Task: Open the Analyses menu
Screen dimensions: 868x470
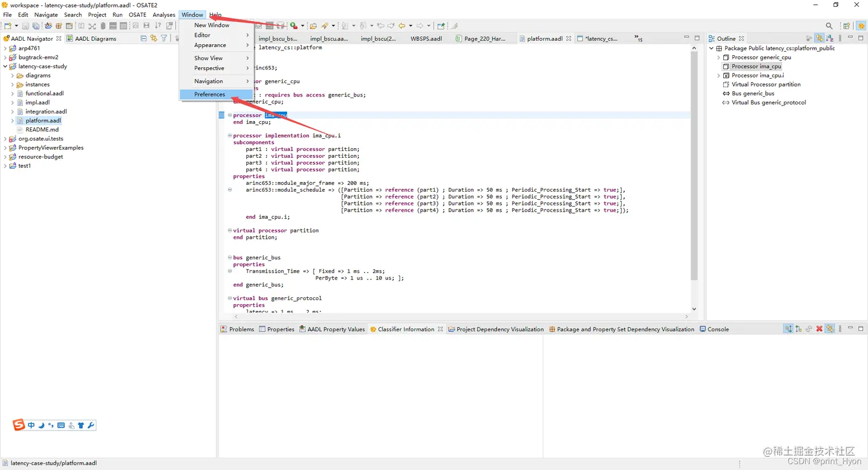Action: click(164, 15)
